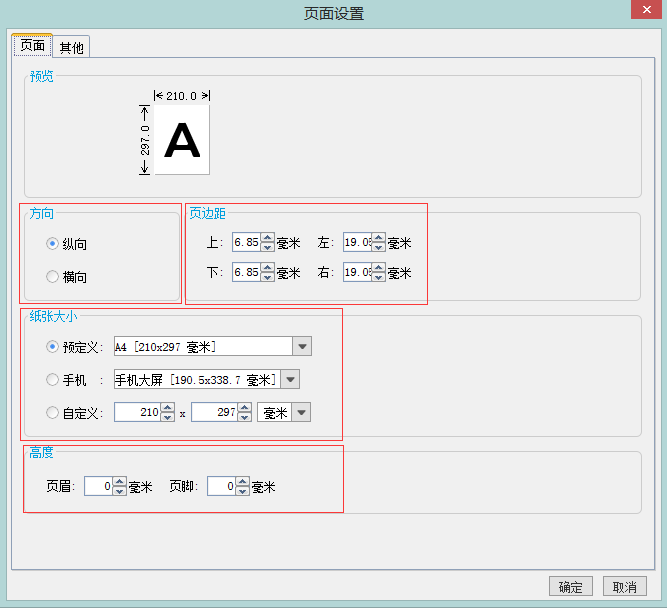Open the 毫米 unit dropdown for custom size

pos(301,412)
